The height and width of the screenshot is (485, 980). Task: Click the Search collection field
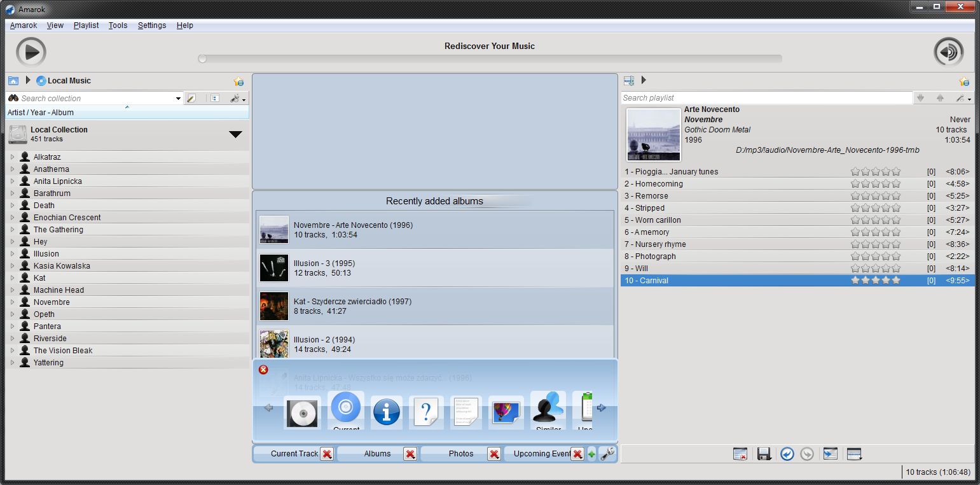pyautogui.click(x=95, y=99)
